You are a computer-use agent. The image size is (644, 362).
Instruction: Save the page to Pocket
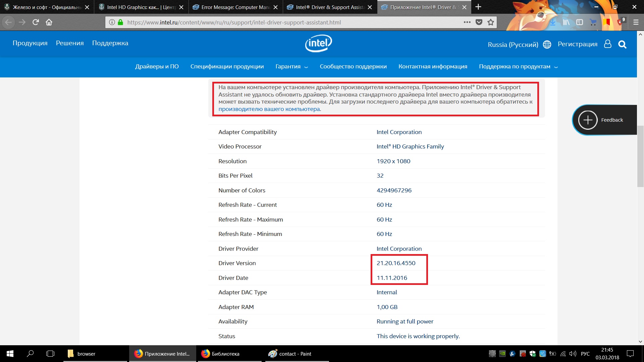click(479, 22)
